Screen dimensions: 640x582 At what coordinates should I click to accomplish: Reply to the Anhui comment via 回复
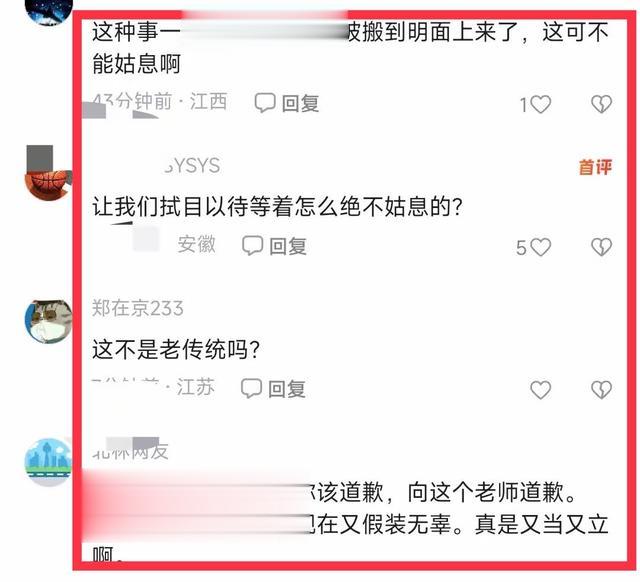288,246
